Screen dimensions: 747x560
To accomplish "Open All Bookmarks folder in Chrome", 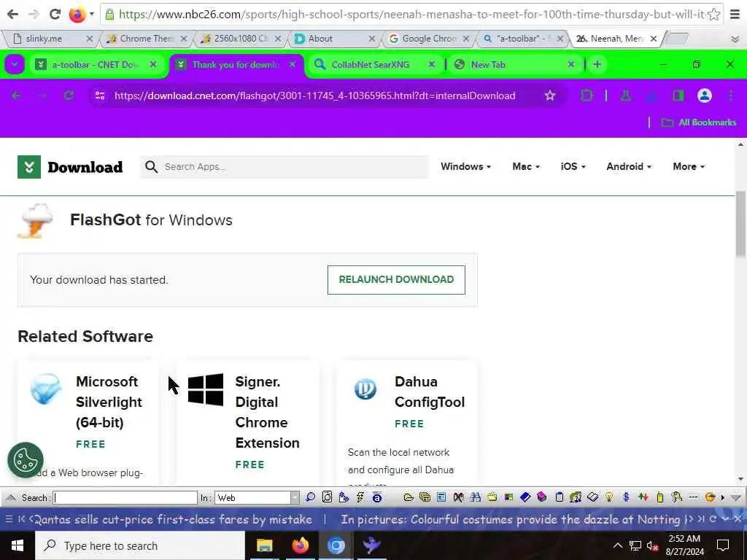I will coord(699,122).
